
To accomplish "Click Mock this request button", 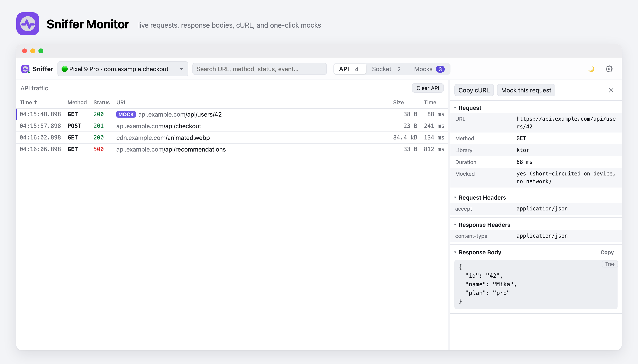I will point(526,90).
